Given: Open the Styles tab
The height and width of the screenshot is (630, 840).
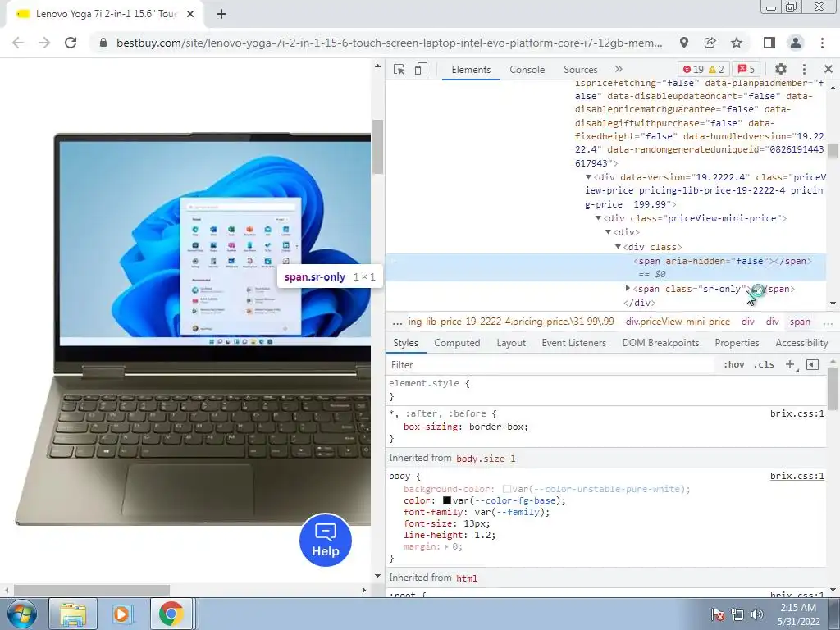Looking at the screenshot, I should pyautogui.click(x=405, y=343).
